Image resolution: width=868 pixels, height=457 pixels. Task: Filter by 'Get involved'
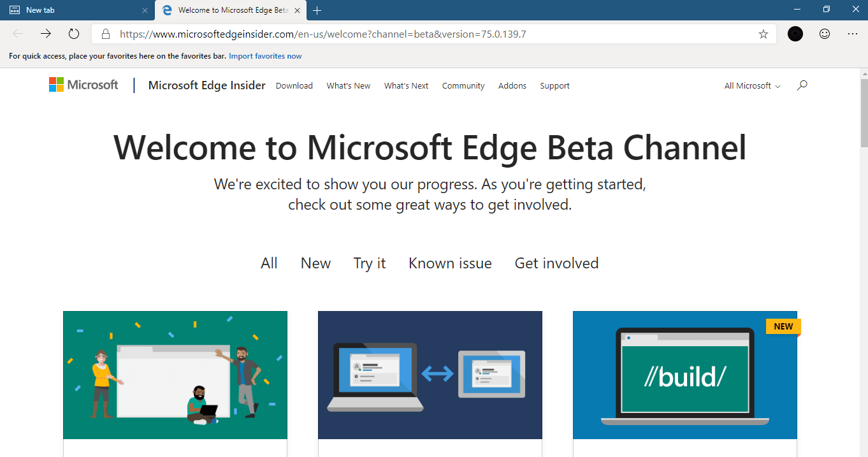click(557, 263)
